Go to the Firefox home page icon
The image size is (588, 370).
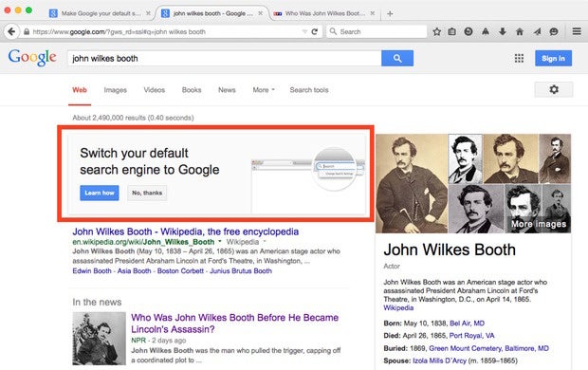(x=520, y=32)
